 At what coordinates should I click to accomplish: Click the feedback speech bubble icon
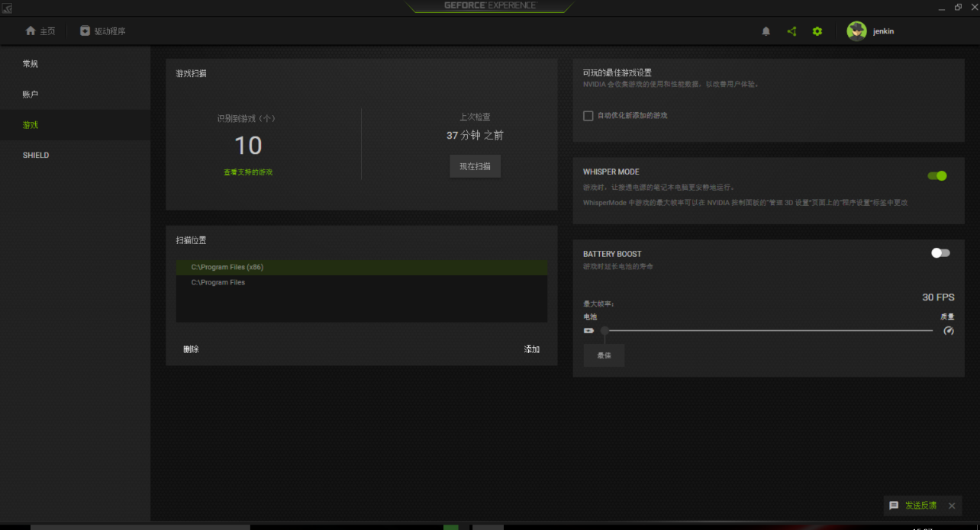click(894, 506)
